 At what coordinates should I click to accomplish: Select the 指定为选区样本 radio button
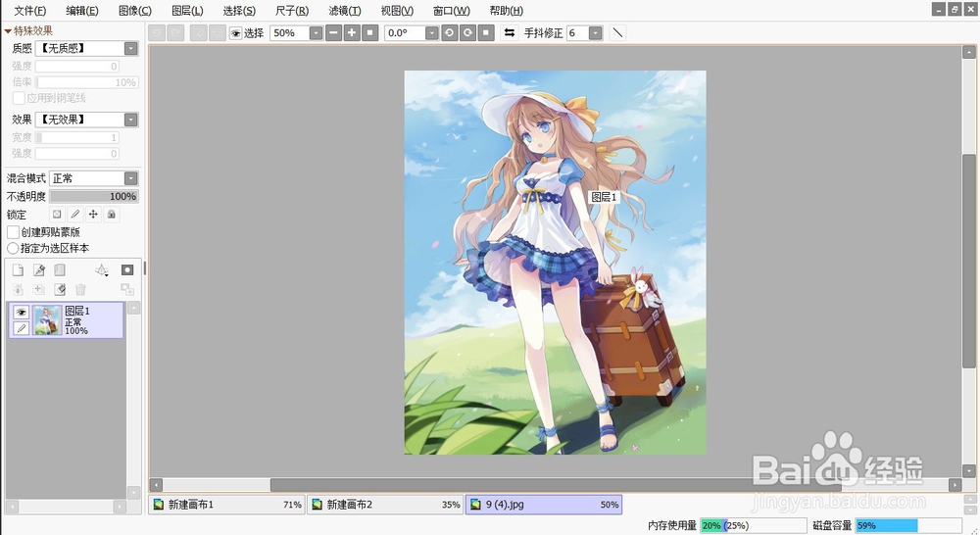(x=13, y=248)
